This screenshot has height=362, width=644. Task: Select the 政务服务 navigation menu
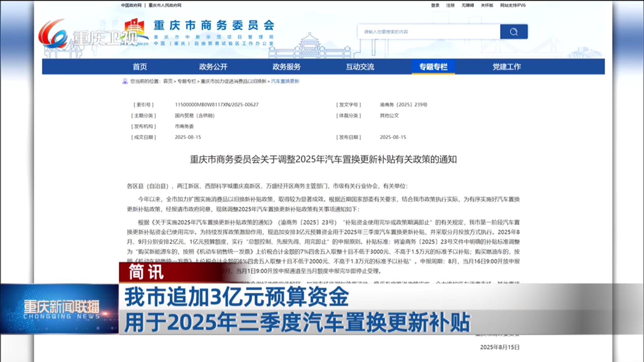286,67
